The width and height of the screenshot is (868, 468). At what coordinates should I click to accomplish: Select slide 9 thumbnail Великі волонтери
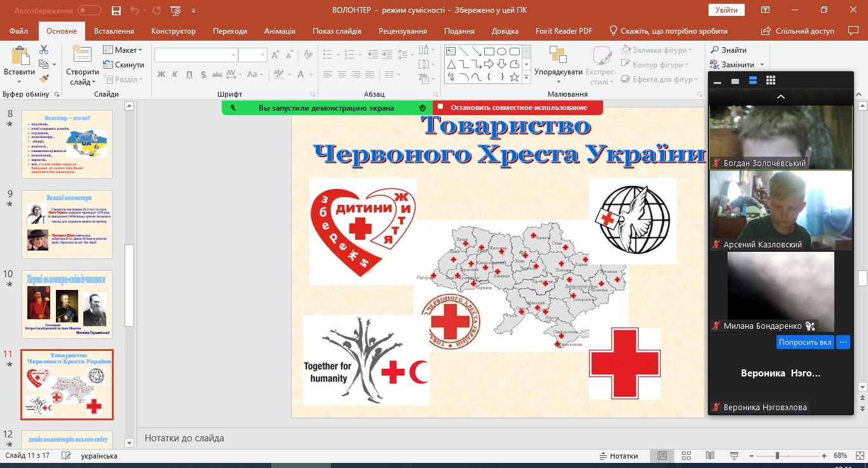67,224
